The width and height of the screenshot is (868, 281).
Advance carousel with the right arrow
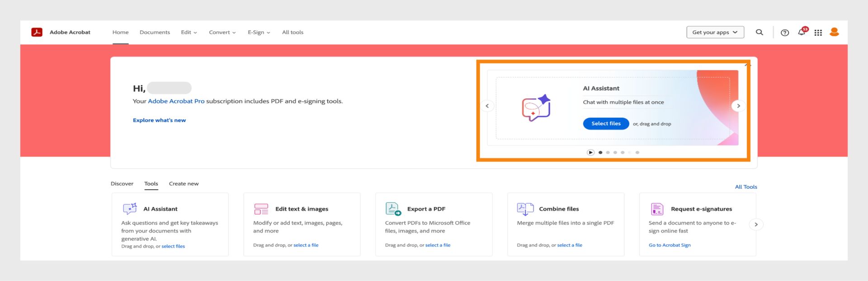click(738, 106)
